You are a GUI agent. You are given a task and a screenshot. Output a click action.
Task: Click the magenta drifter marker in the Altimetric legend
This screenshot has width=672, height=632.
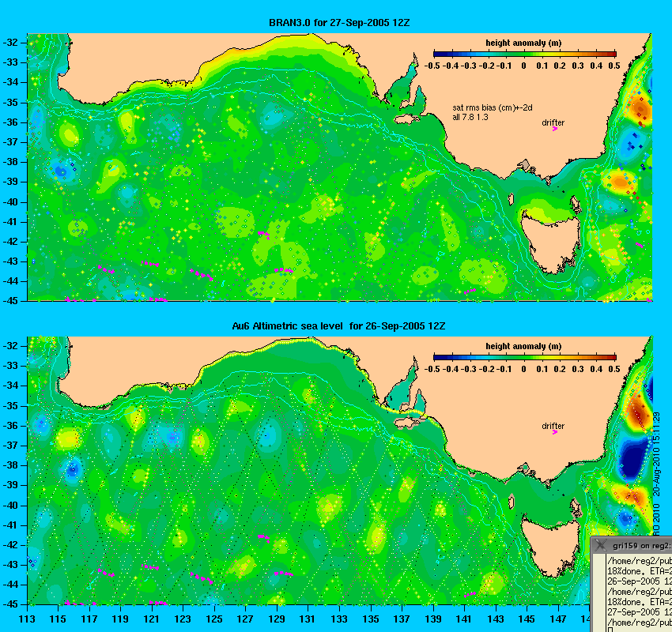[x=555, y=432]
